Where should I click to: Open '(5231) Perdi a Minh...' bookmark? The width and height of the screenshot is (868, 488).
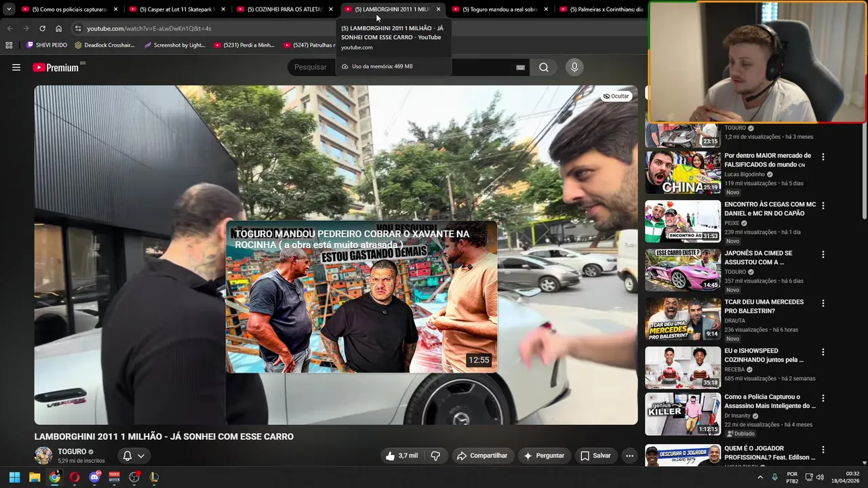[244, 45]
